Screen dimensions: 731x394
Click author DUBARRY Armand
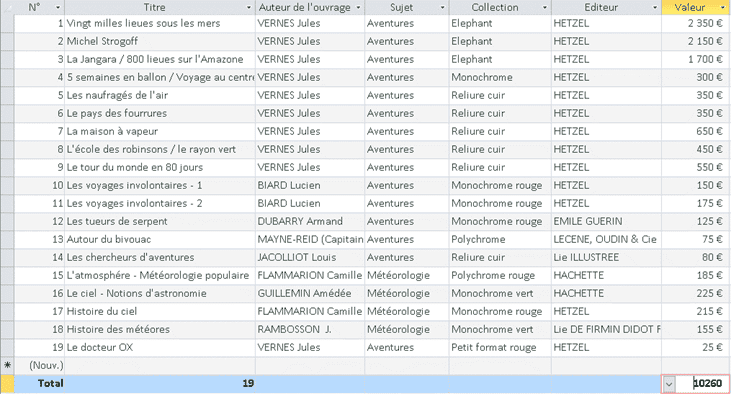(x=300, y=221)
